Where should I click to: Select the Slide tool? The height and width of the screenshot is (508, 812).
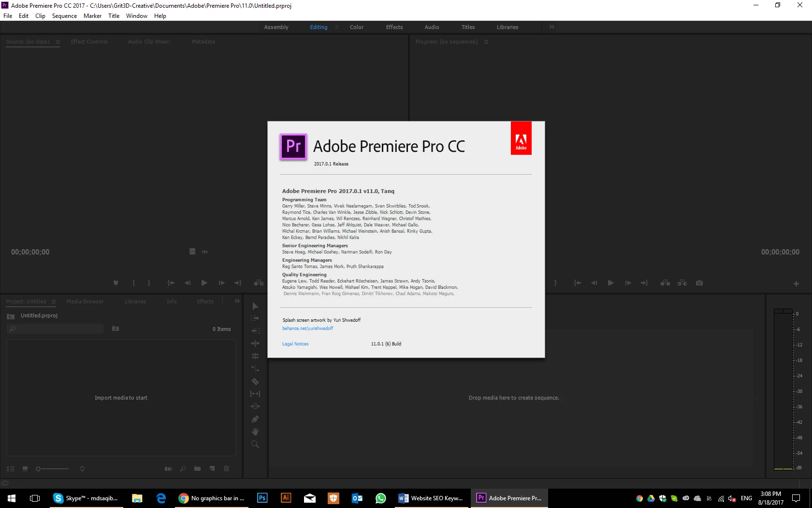tap(255, 406)
